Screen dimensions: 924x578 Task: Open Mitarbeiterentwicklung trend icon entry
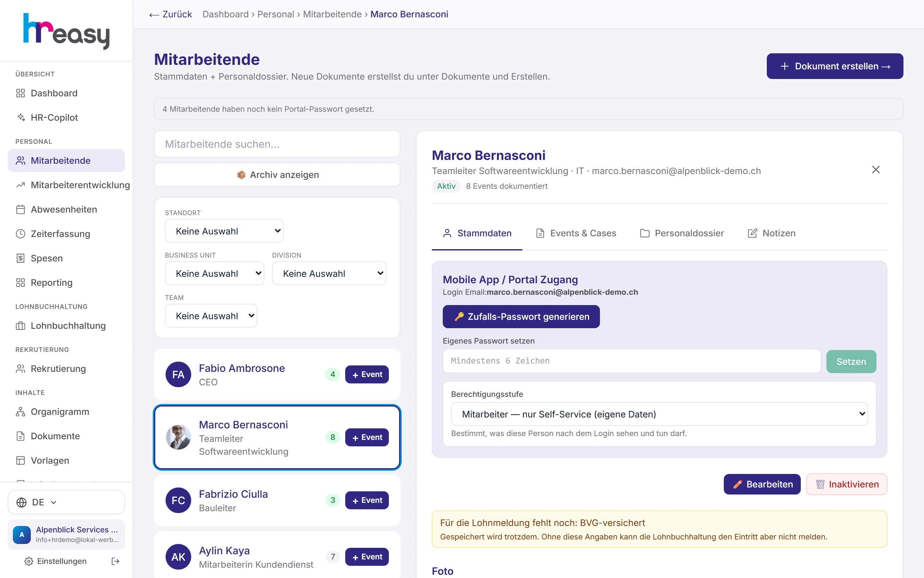(66, 185)
